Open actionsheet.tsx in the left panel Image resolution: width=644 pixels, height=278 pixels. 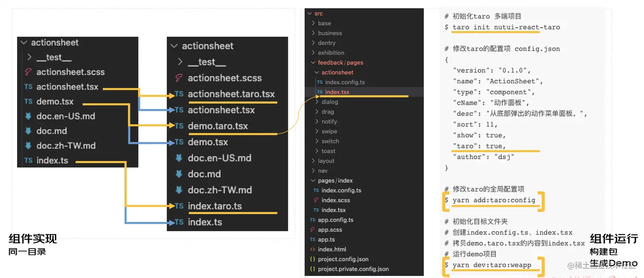(67, 87)
